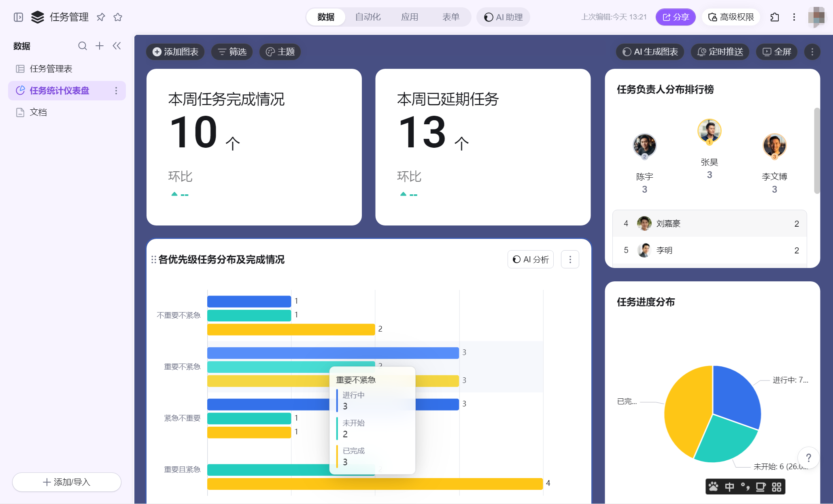Switch to the 表单 tab
This screenshot has height=504, width=833.
[x=450, y=17]
